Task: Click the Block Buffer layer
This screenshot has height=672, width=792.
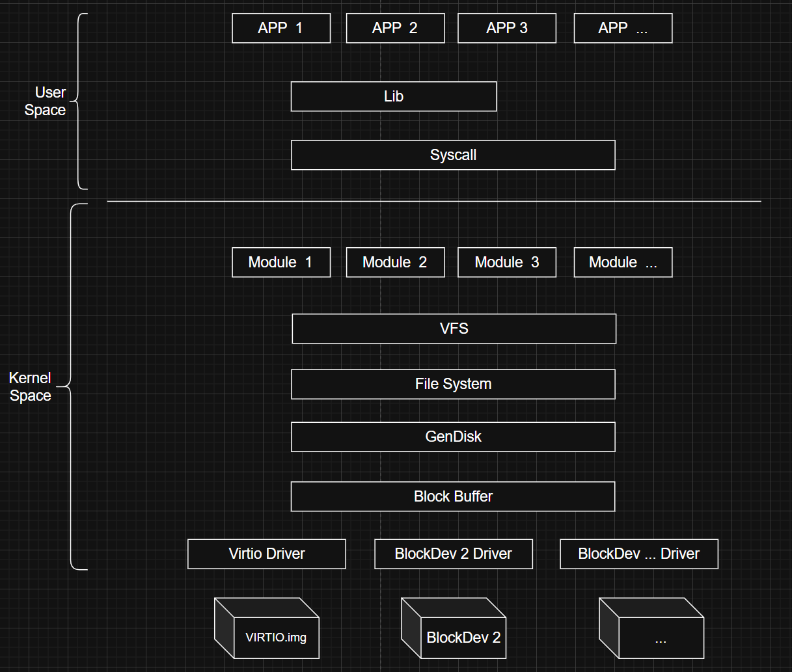Action: (x=453, y=497)
